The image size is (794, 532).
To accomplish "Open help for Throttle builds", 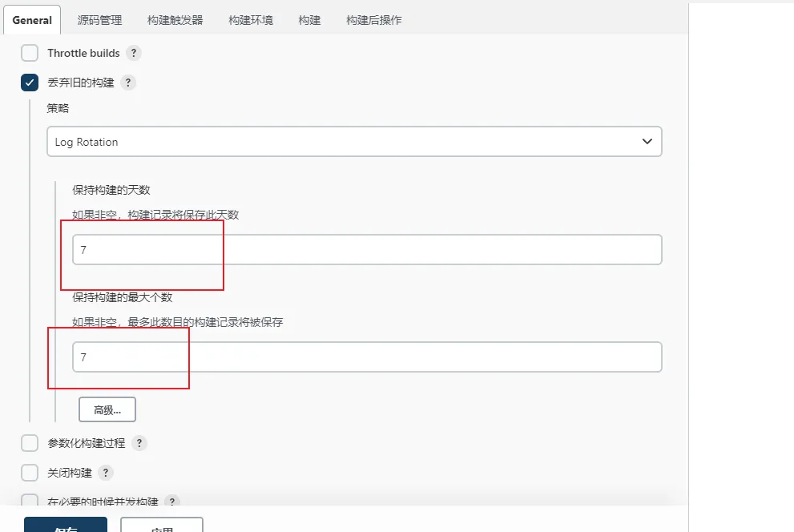I will 134,53.
